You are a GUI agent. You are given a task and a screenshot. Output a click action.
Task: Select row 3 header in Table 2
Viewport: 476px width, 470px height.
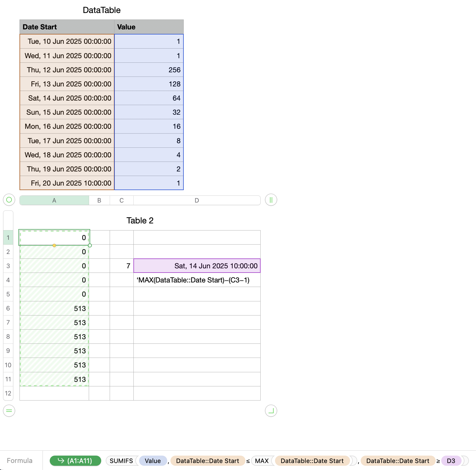pos(8,266)
